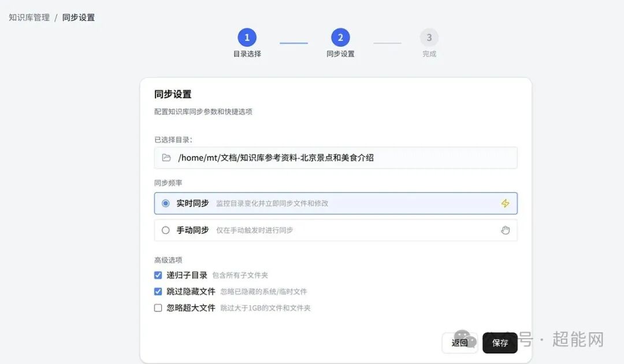Click the step 2 circle labeled 同步设置
The image size is (624, 364).
(x=340, y=37)
